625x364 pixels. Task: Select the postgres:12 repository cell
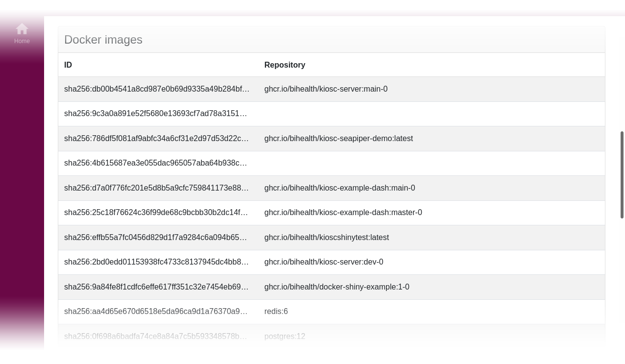[x=432, y=337]
